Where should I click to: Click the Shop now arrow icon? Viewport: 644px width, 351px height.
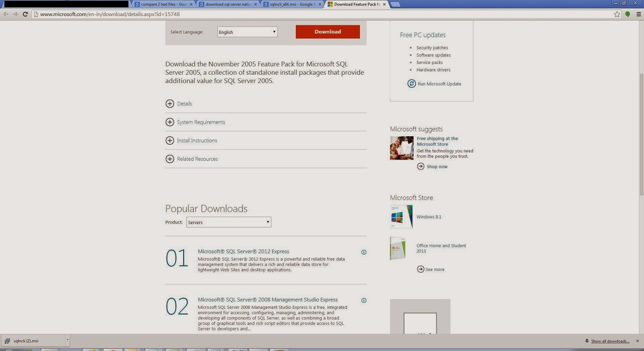421,166
